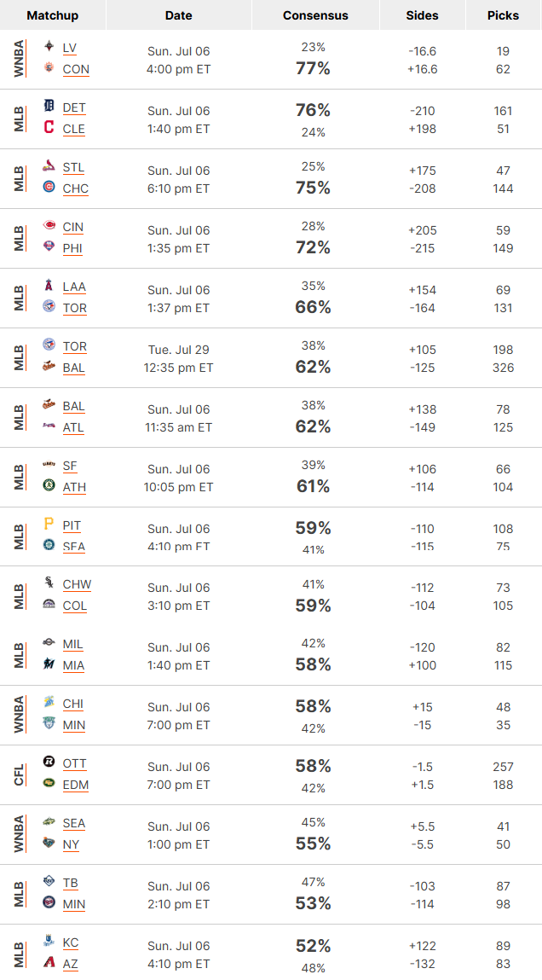542x980 pixels.
Task: Open the LV team link
Action: 70,48
